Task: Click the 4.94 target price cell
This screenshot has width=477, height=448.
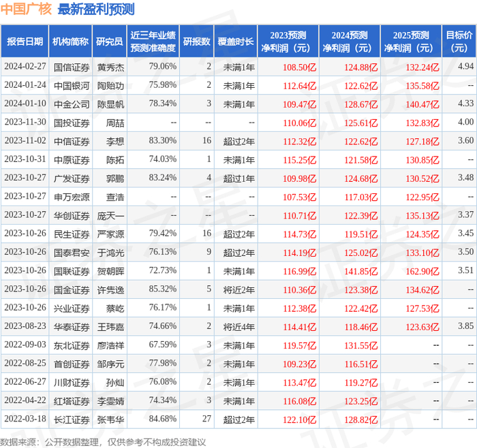Action: tap(465, 66)
